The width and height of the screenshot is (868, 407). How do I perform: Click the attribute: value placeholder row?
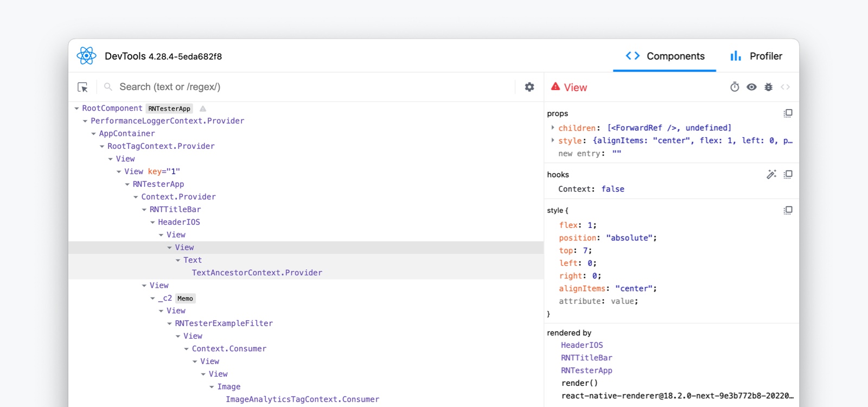(598, 301)
